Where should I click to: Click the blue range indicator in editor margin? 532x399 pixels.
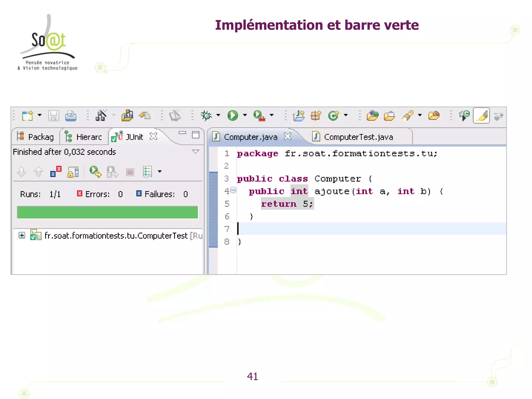(x=213, y=209)
